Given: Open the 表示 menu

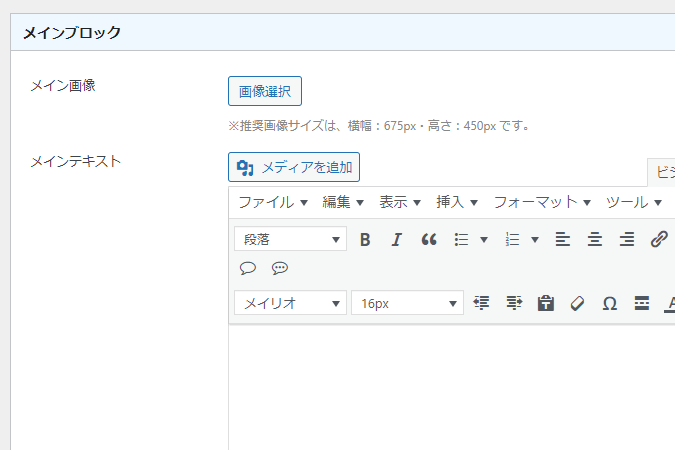Looking at the screenshot, I should (x=399, y=202).
